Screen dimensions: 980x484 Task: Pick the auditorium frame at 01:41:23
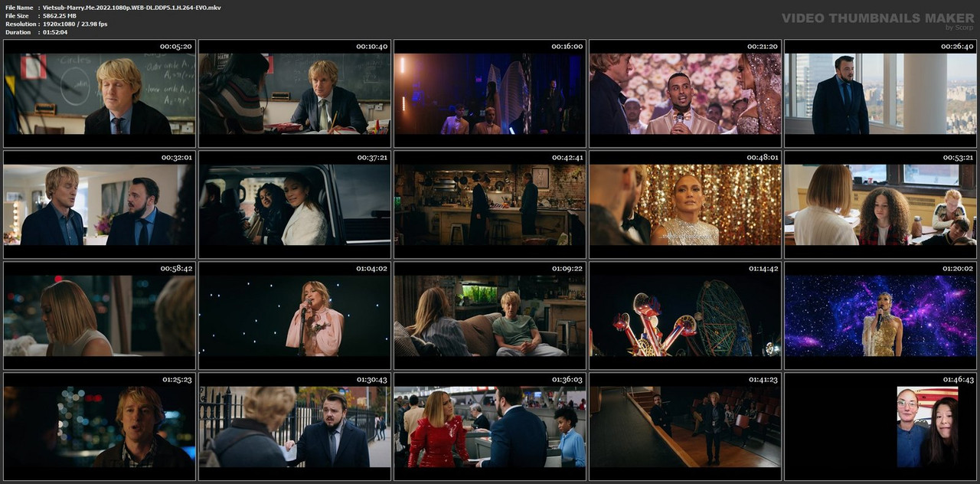coord(685,427)
